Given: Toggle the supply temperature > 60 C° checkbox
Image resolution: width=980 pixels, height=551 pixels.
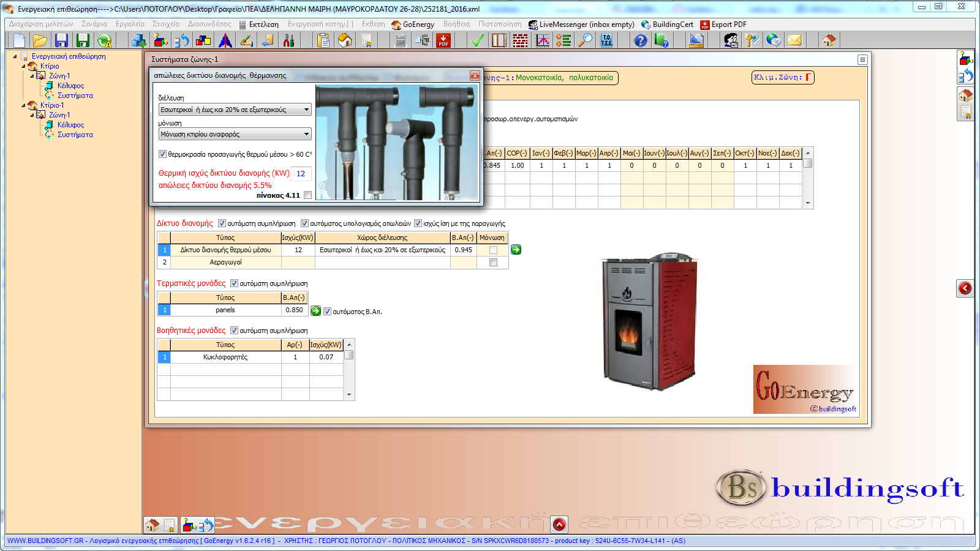Looking at the screenshot, I should (162, 154).
